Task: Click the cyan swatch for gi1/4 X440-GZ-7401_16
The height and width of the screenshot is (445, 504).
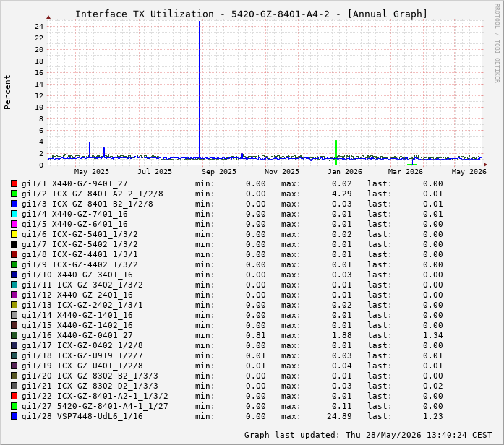Action: click(14, 214)
